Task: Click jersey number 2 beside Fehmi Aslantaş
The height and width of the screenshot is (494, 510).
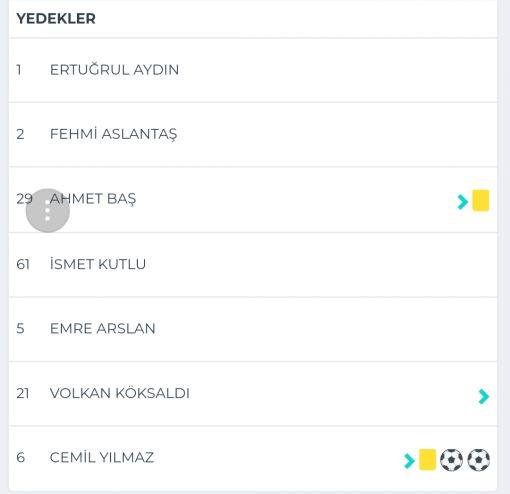Action: 20,134
